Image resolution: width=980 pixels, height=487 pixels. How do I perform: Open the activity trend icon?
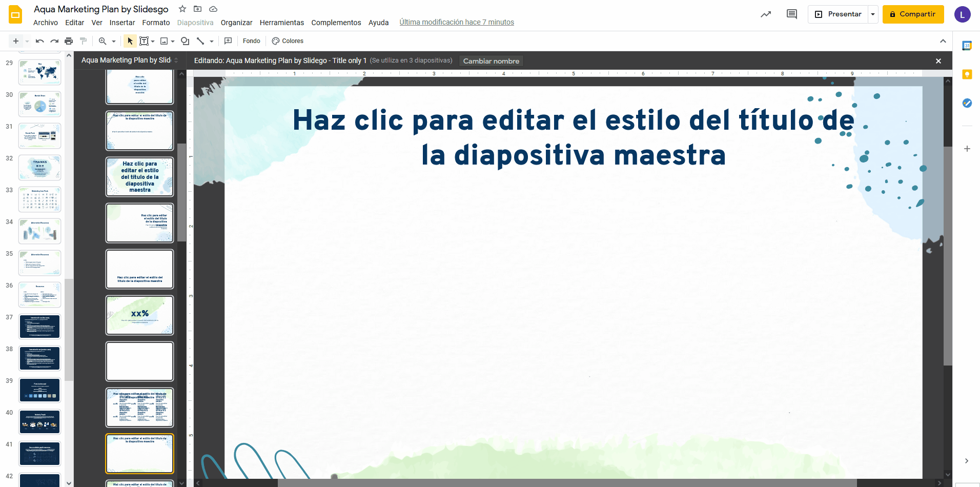[x=766, y=14]
